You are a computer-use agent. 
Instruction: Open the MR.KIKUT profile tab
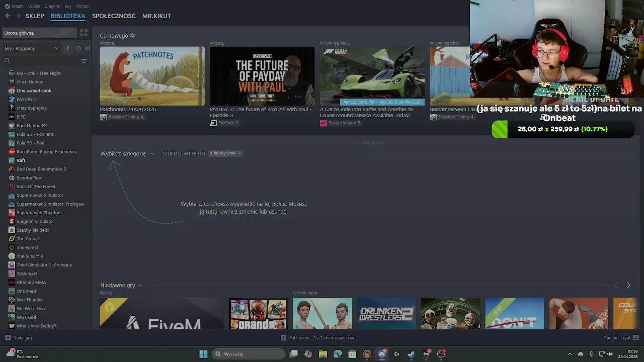pos(156,16)
